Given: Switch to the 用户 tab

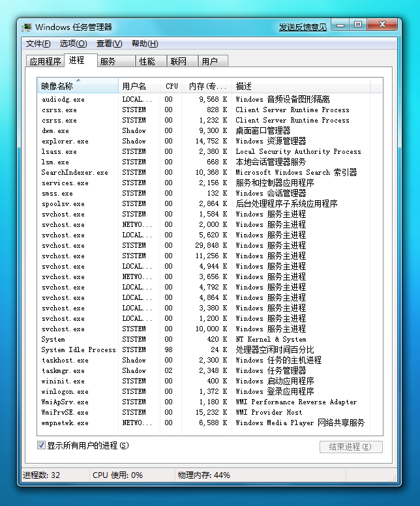Looking at the screenshot, I should 213,61.
